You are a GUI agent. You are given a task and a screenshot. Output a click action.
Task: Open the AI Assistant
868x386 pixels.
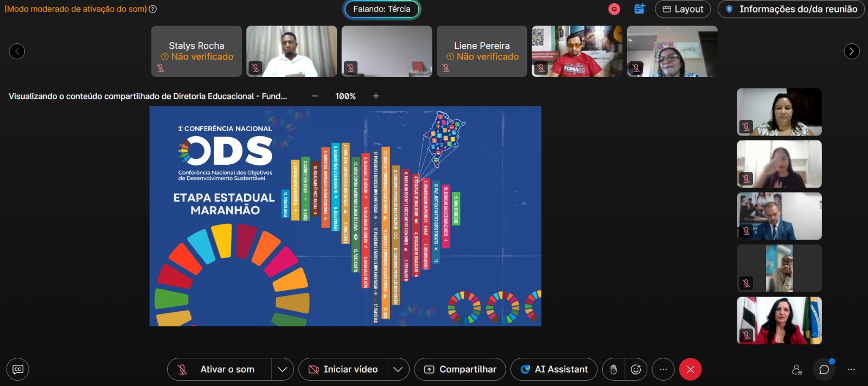click(554, 369)
